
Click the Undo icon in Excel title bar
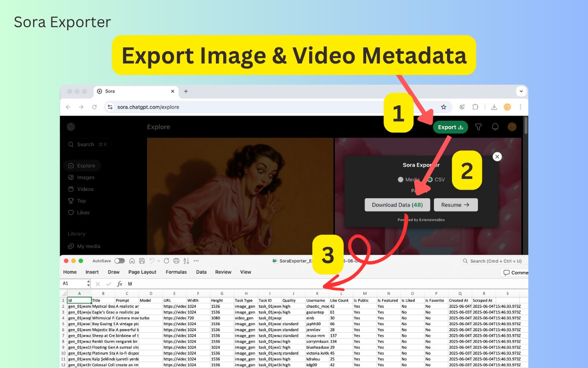tap(152, 261)
